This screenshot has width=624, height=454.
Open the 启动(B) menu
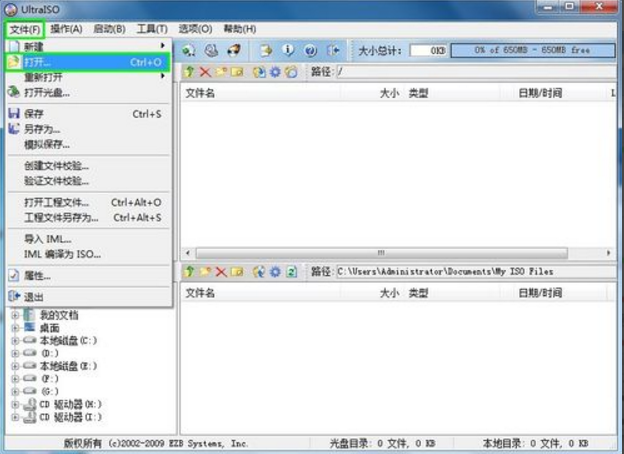coord(109,29)
